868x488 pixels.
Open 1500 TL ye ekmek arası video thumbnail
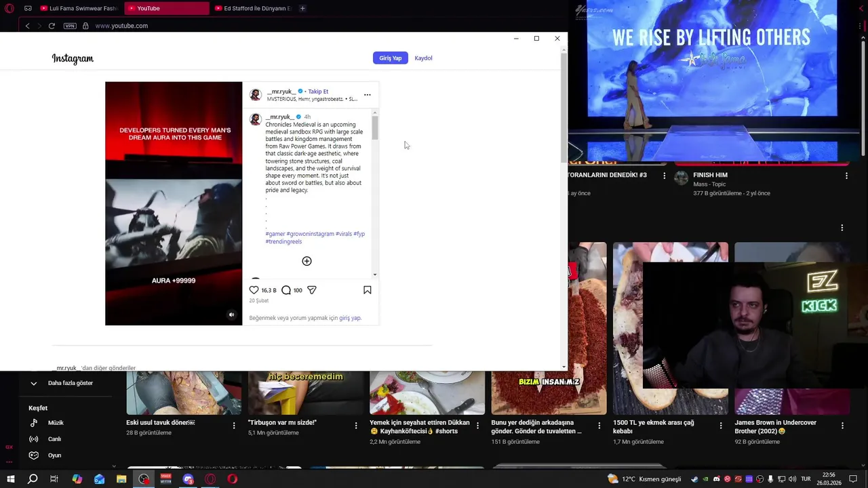coord(671,329)
